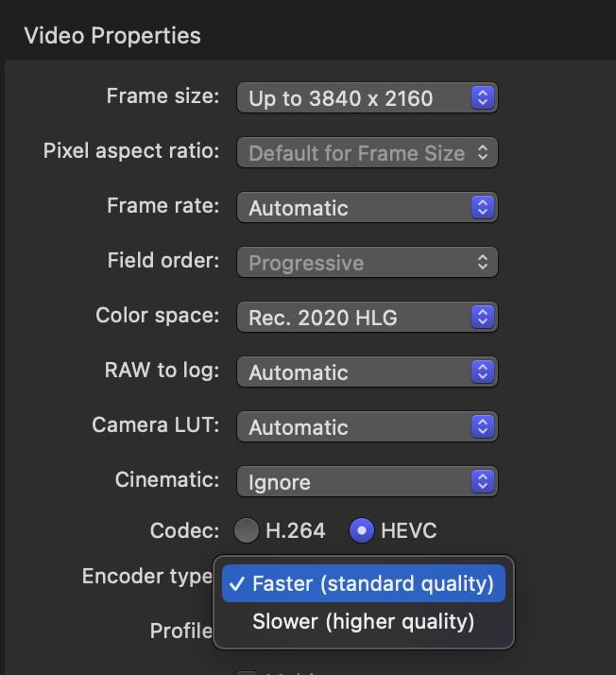Open the RAW to log dropdown
The image size is (616, 675).
[367, 372]
